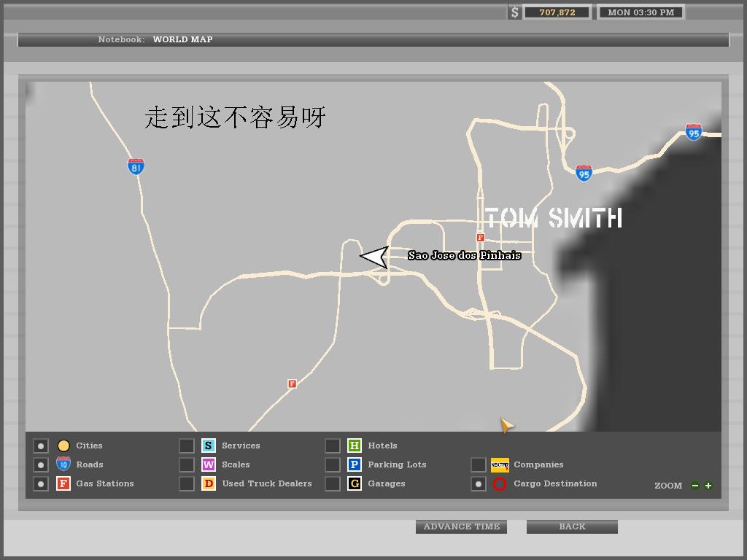This screenshot has height=560, width=747.
Task: Click the white arrow truck position marker
Action: 374,257
